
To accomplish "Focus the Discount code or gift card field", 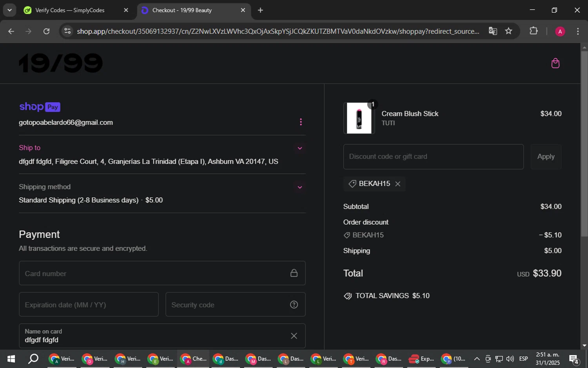I will [x=433, y=157].
